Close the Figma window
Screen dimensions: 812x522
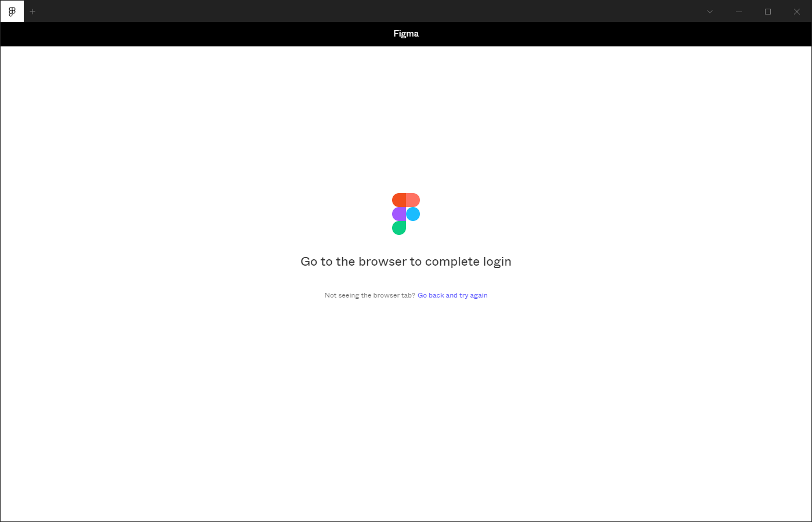[797, 12]
